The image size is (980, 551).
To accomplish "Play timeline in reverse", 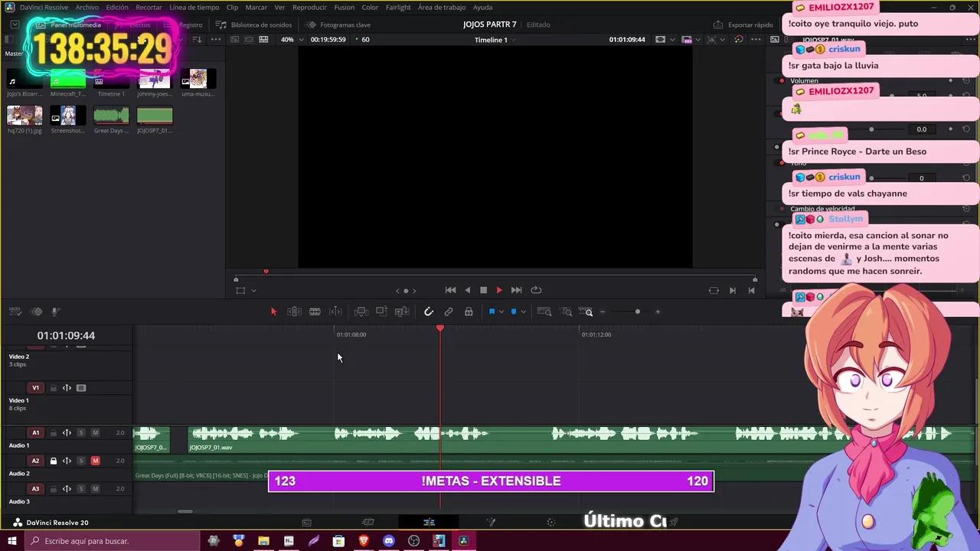I will tap(468, 290).
